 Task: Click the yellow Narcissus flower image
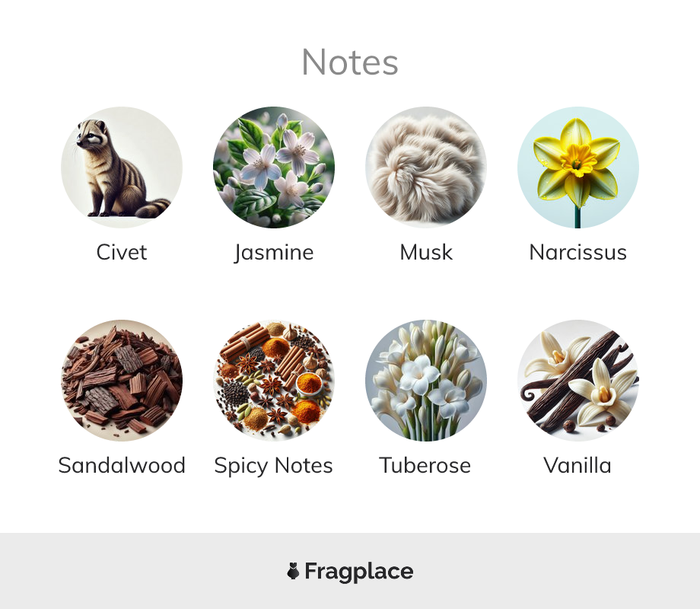(x=578, y=167)
